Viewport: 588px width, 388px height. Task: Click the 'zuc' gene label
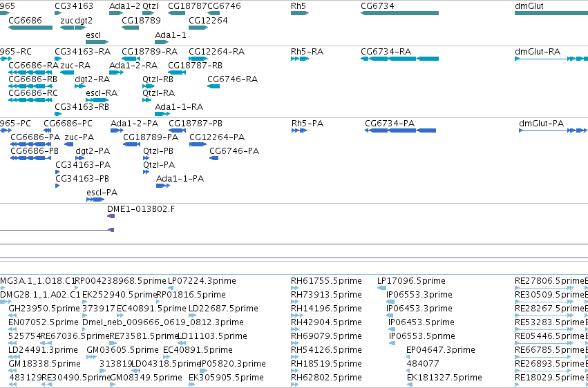67,20
